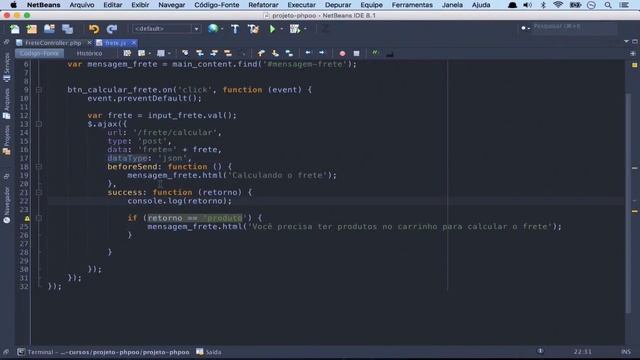This screenshot has height=360, width=640.
Task: Open the Serviços side panel
Action: point(7,67)
